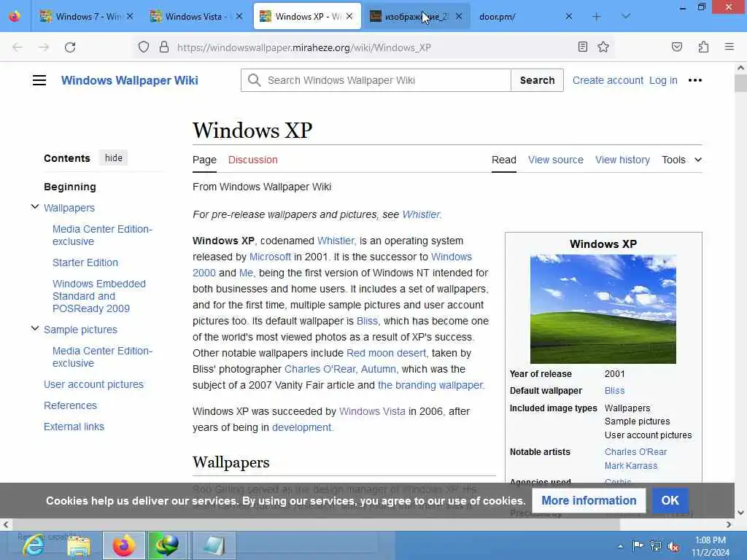Reload the current page

[x=70, y=47]
